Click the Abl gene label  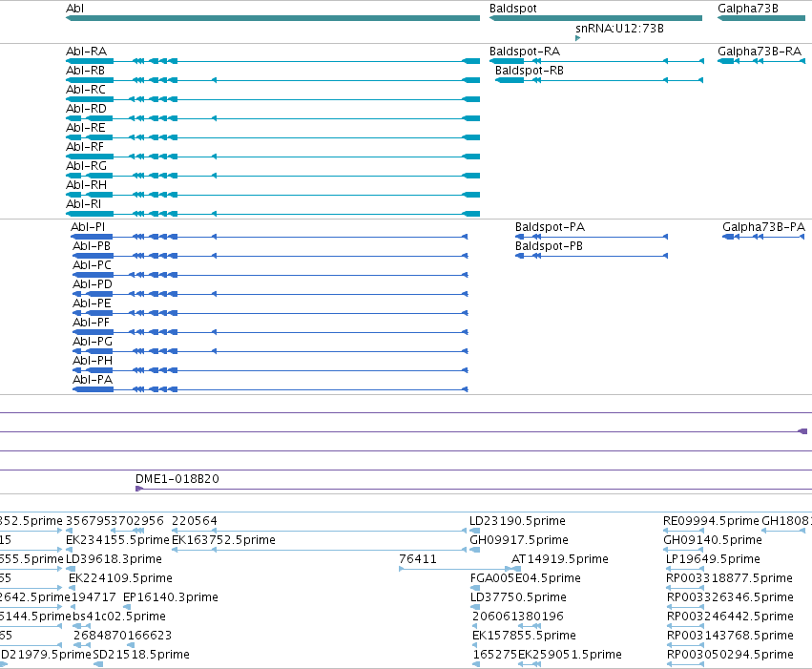(74, 9)
